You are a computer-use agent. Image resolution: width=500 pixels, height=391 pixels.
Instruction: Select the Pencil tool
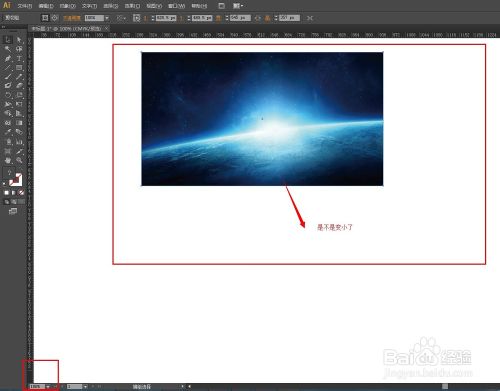pos(19,77)
